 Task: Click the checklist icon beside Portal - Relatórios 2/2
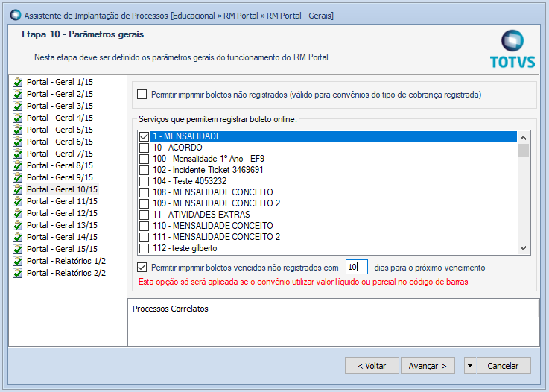click(x=18, y=273)
